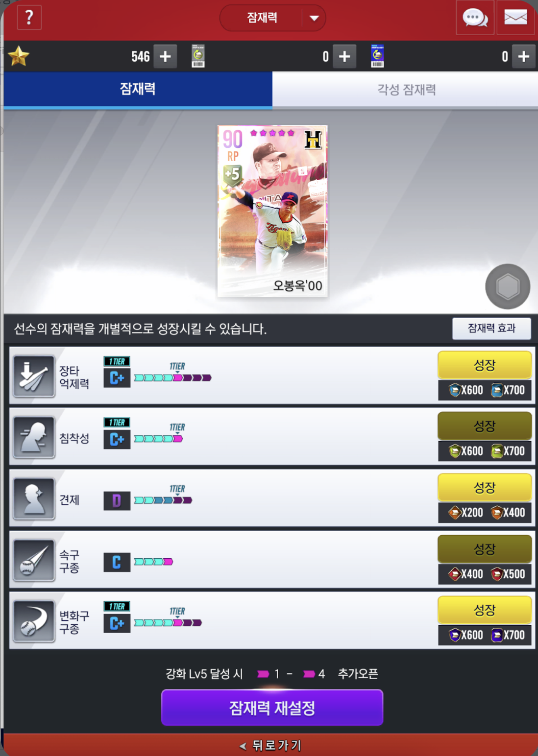This screenshot has height=756, width=538.
Task: Open the help question mark icon
Action: click(x=29, y=18)
